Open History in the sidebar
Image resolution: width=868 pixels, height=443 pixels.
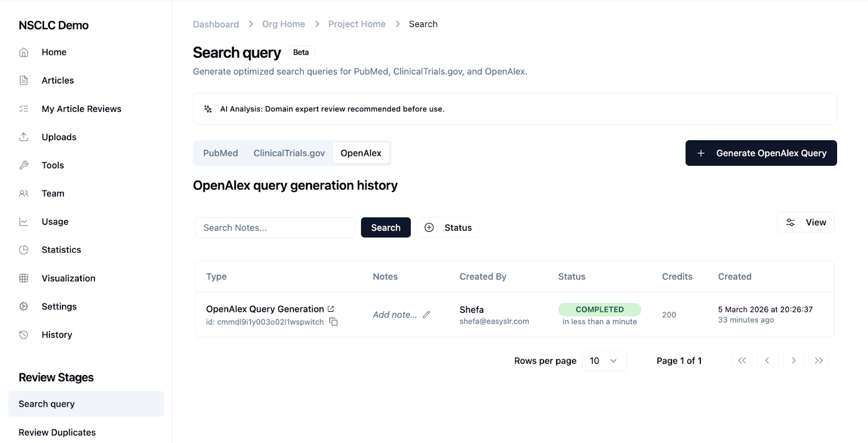point(56,334)
